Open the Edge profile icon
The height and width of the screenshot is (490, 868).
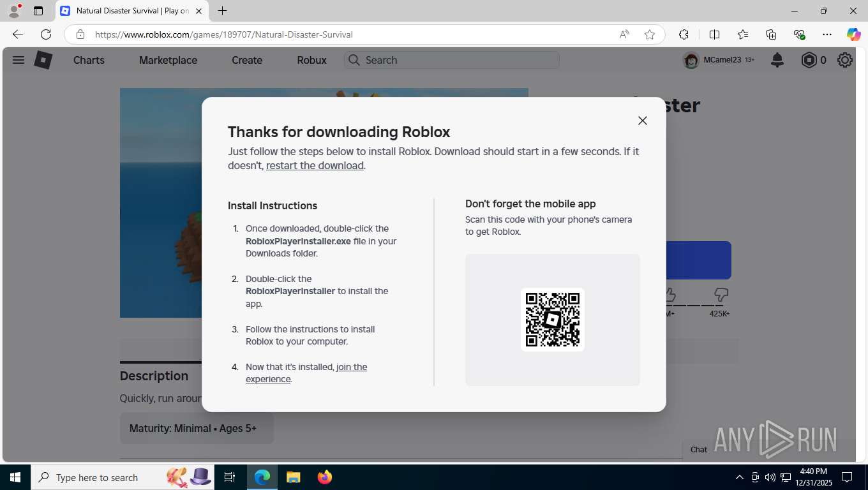tap(14, 11)
